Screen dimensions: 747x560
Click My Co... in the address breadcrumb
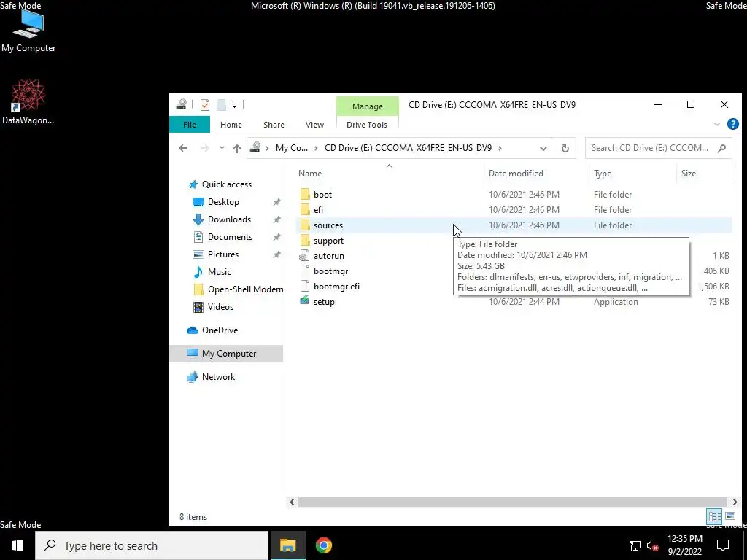(x=292, y=148)
